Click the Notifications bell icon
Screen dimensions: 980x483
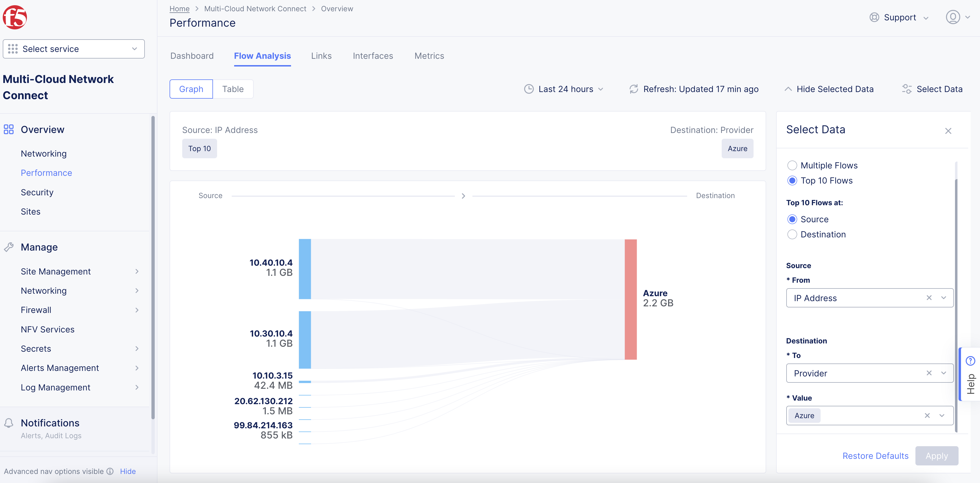[9, 423]
